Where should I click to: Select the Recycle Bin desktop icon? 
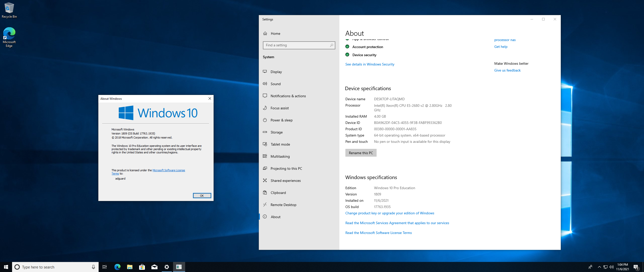(x=9, y=11)
